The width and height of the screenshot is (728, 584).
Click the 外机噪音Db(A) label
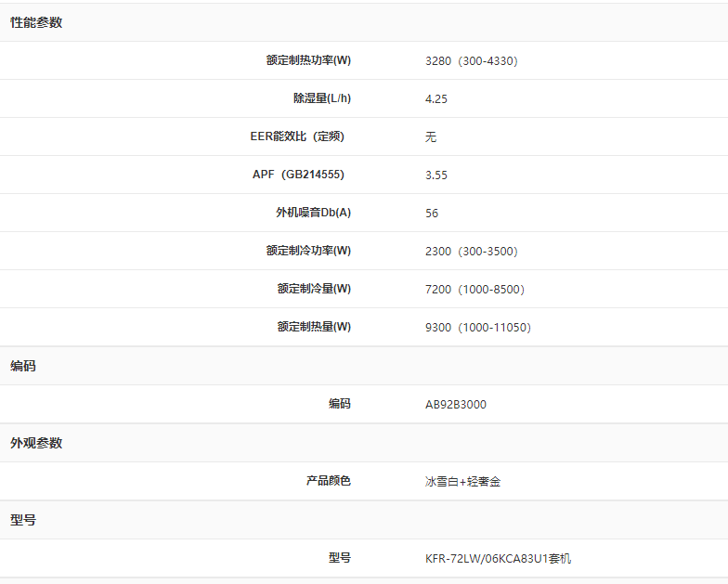click(313, 213)
